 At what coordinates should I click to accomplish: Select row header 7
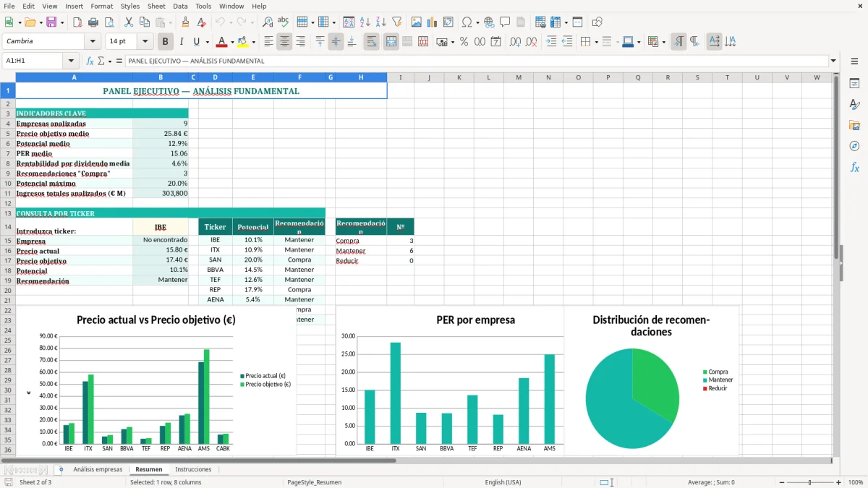[x=8, y=153]
